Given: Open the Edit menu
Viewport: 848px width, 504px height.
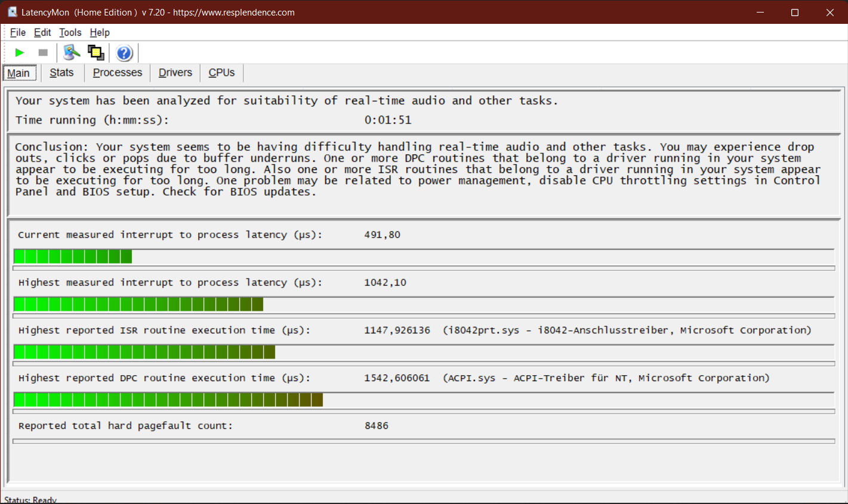Looking at the screenshot, I should [x=42, y=33].
